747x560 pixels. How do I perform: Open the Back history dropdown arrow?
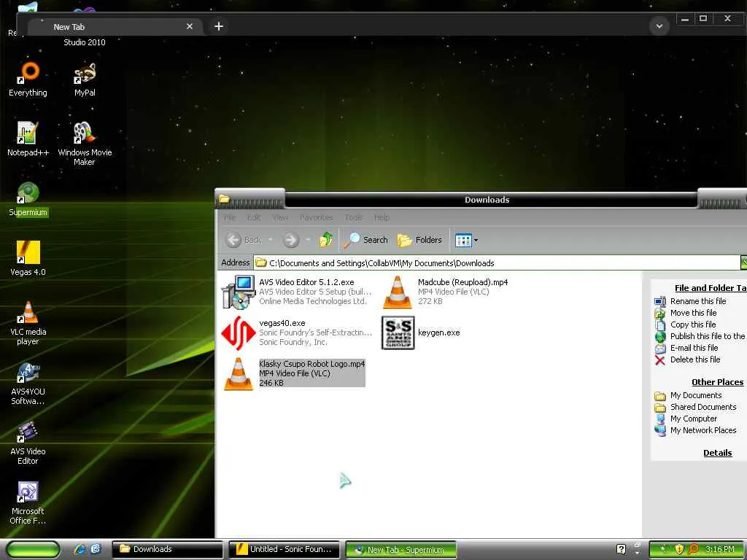[x=270, y=239]
